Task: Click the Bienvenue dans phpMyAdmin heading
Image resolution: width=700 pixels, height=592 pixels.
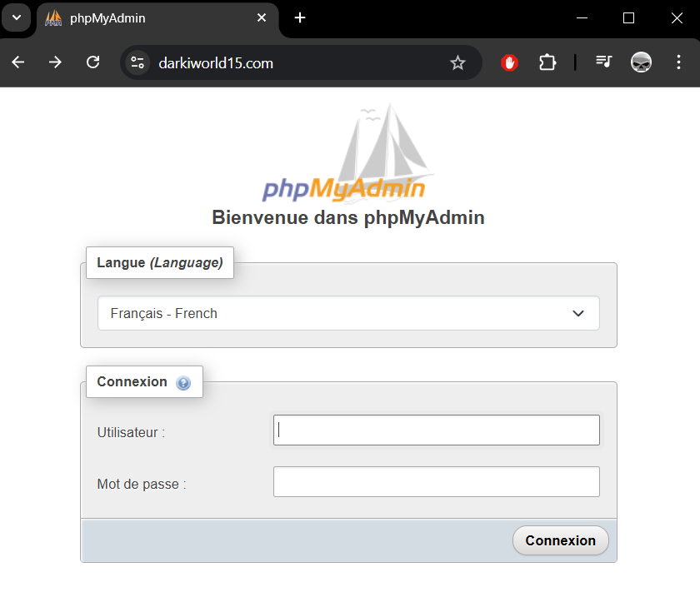Action: [x=348, y=217]
